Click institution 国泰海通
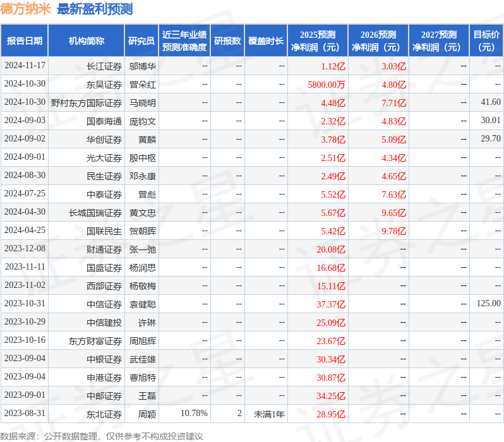The width and height of the screenshot is (504, 442). [104, 121]
